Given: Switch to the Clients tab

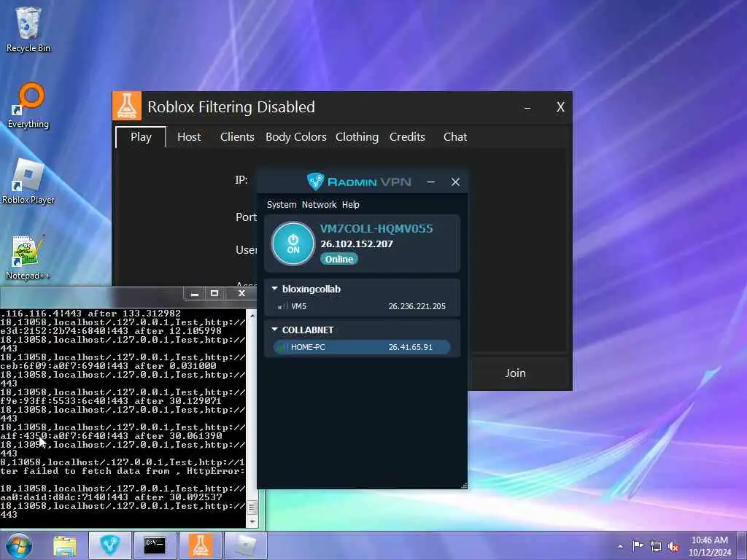Looking at the screenshot, I should click(x=237, y=137).
